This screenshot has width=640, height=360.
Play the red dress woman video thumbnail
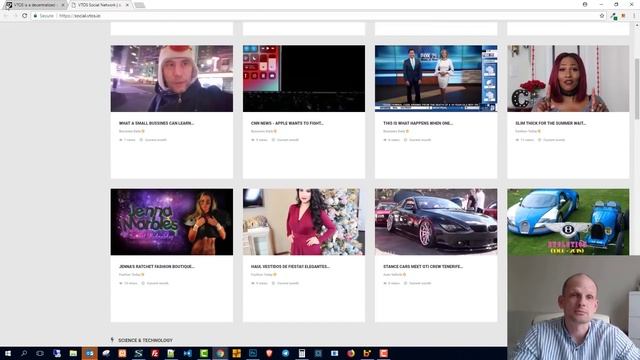click(x=304, y=222)
